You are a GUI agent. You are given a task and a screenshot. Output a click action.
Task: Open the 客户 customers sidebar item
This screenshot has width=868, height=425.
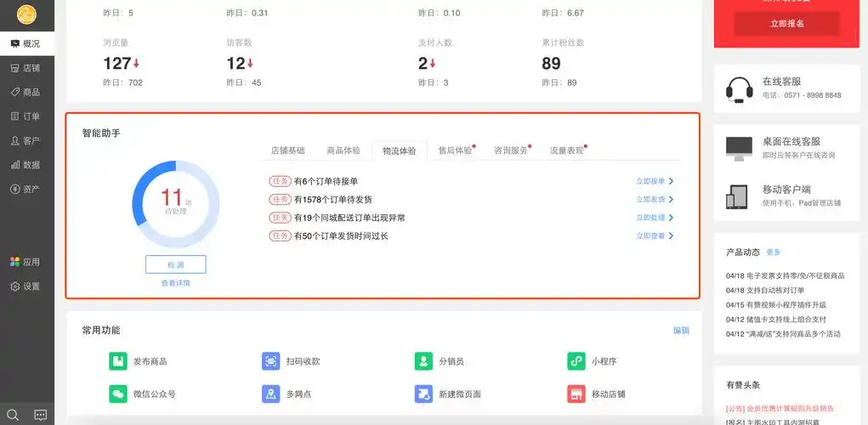point(27,140)
